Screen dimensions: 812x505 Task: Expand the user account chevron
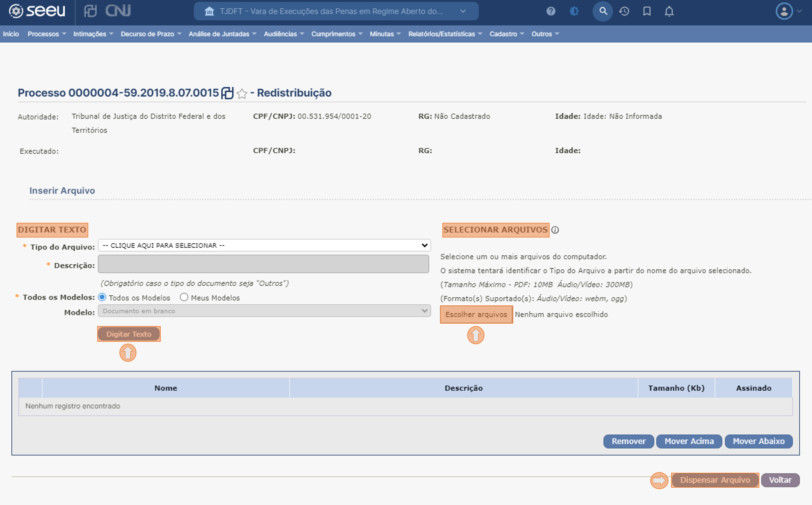point(799,11)
